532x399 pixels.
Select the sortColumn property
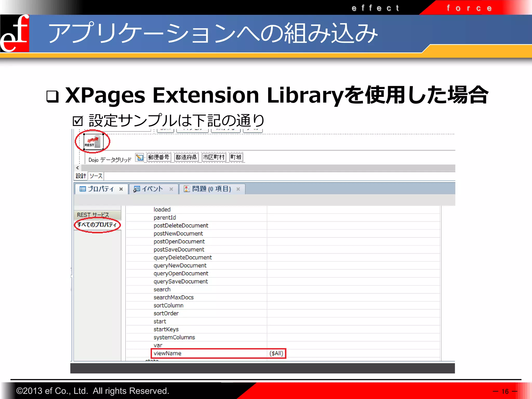coord(168,305)
